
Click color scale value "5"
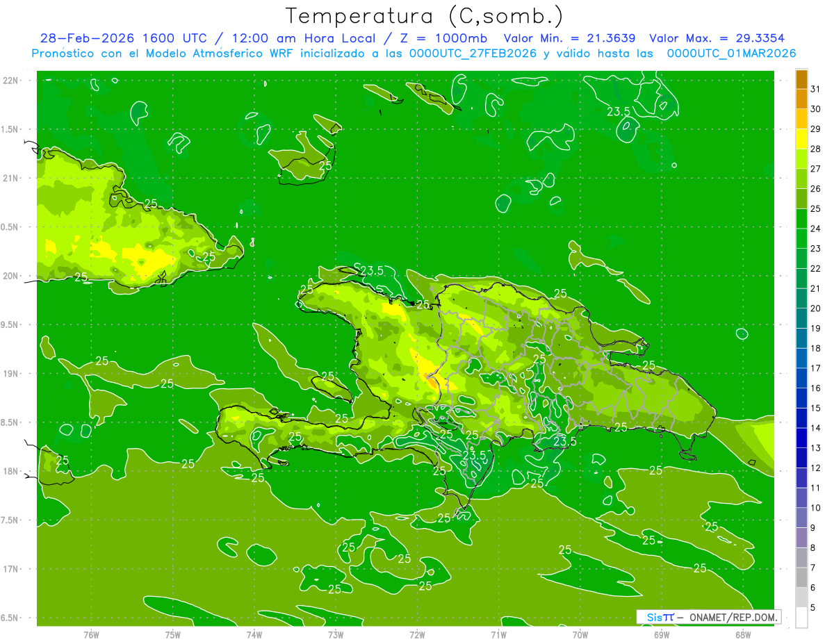(x=814, y=608)
